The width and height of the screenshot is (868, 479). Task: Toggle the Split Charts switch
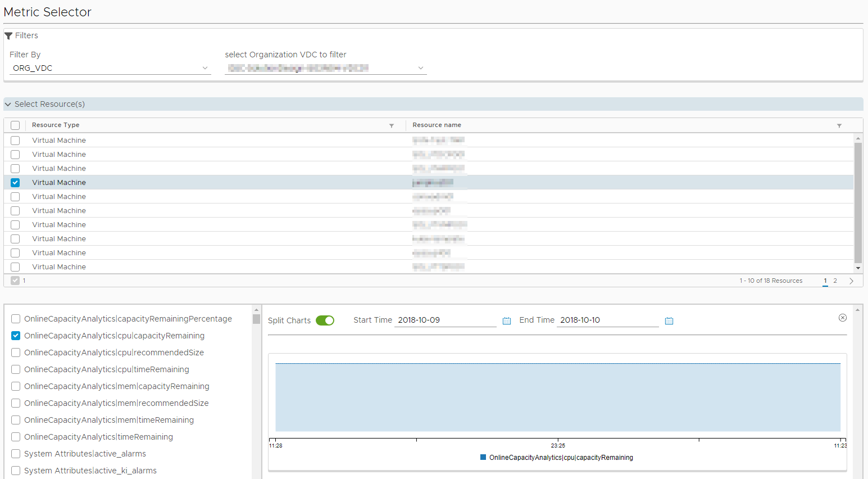pos(325,320)
